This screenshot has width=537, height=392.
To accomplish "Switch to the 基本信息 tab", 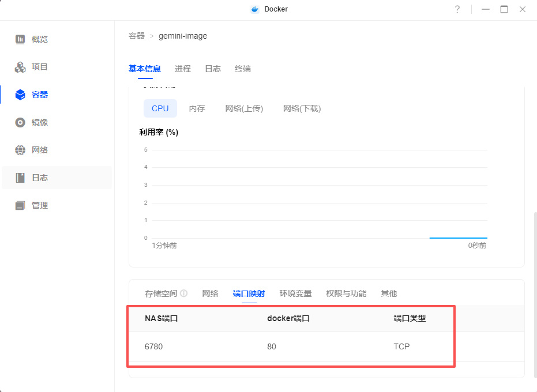I will coord(145,69).
